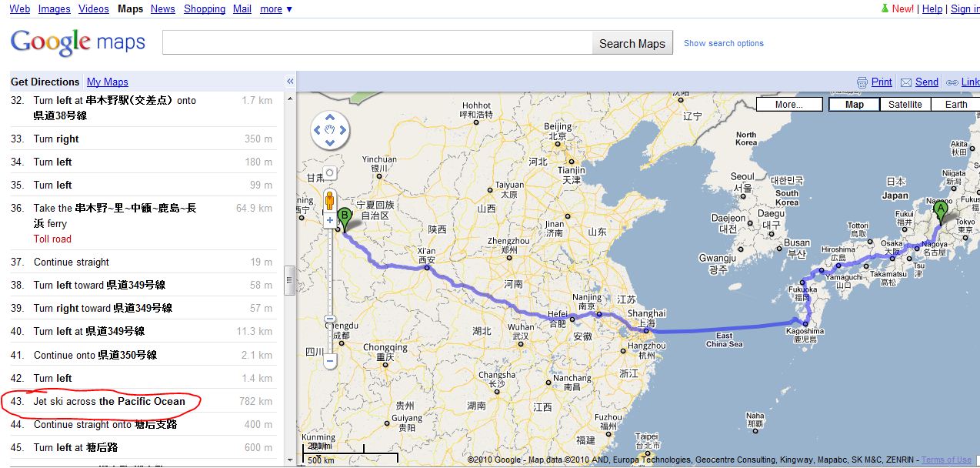The width and height of the screenshot is (980, 468).
Task: Open the My Maps tab
Action: pyautogui.click(x=108, y=82)
